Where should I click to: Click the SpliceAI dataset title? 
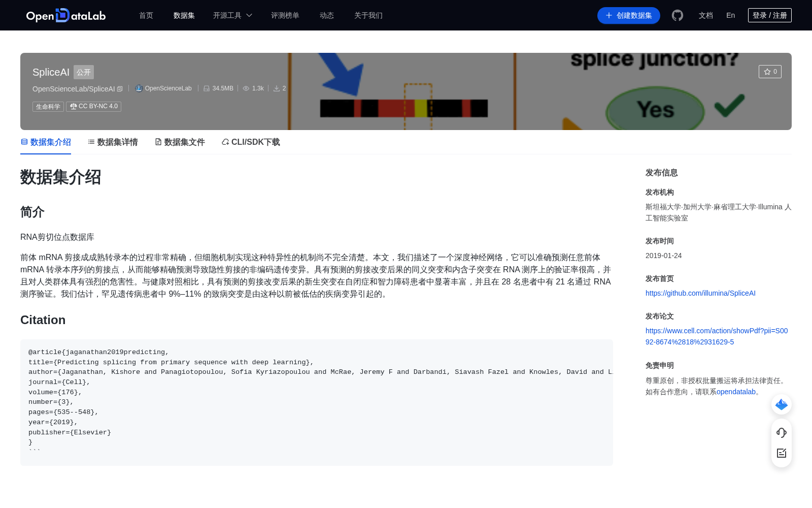coord(51,72)
